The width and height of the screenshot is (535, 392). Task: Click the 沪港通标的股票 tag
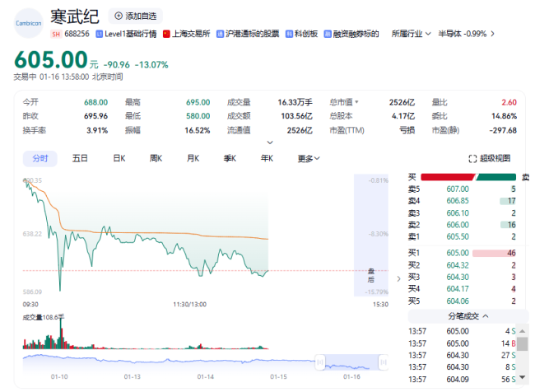click(x=248, y=34)
